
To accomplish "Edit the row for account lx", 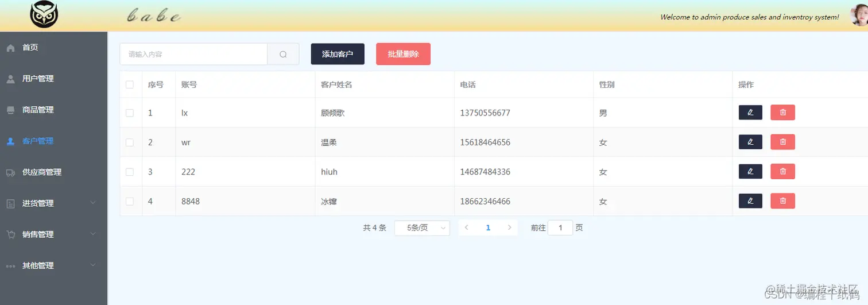I will [x=750, y=113].
